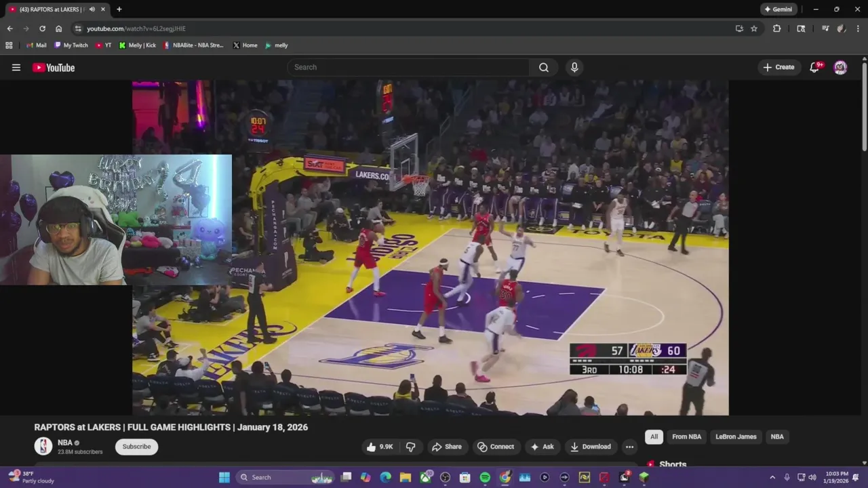Open the melly bookmark

coord(276,45)
